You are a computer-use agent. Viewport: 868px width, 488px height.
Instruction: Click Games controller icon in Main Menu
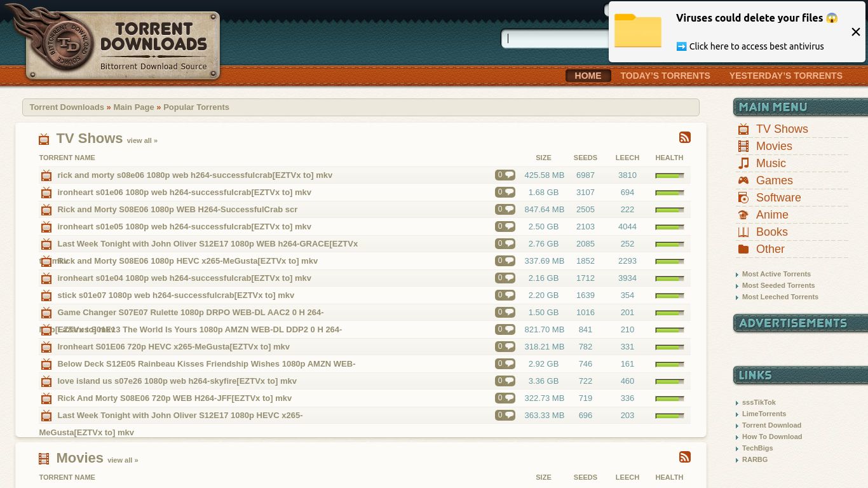coord(743,181)
